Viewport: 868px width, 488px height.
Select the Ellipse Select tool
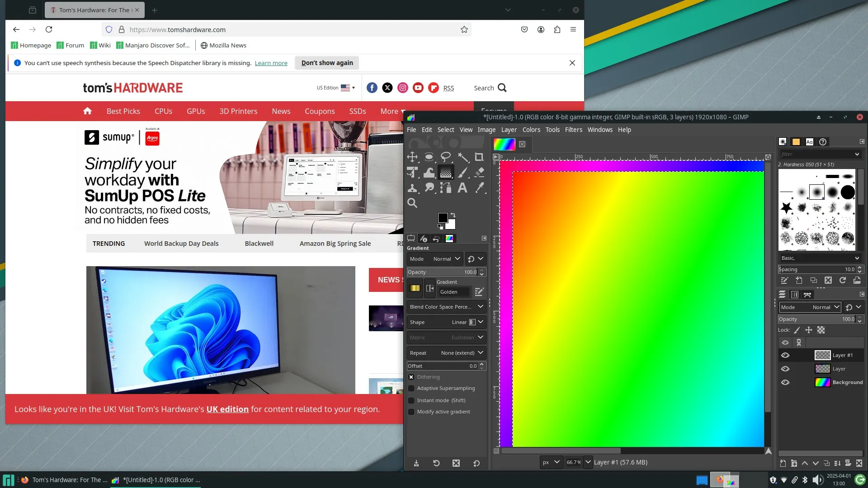(429, 157)
